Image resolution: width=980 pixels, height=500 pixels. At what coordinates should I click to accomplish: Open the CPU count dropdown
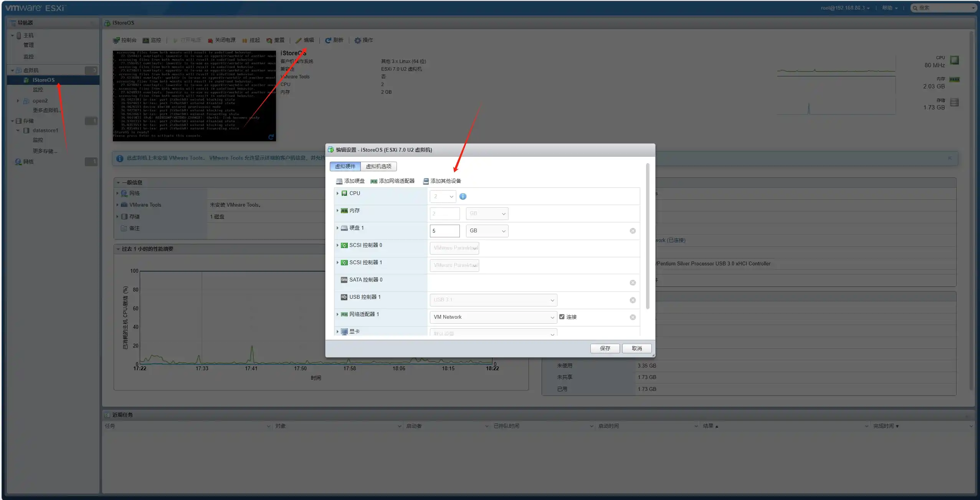point(443,196)
